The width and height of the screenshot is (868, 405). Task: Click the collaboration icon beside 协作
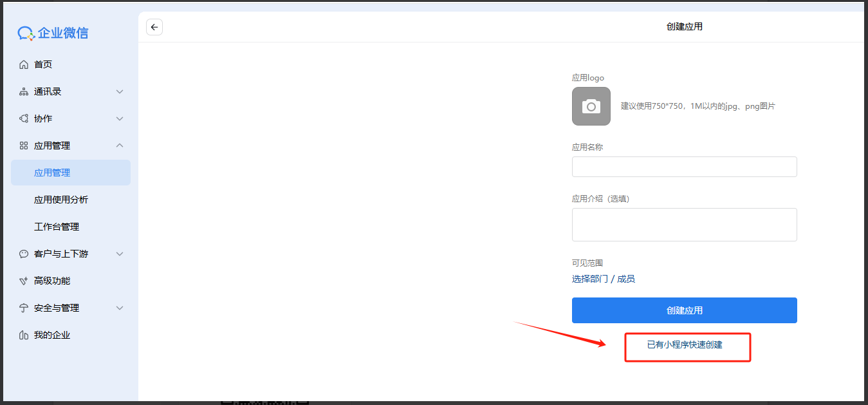[24, 118]
